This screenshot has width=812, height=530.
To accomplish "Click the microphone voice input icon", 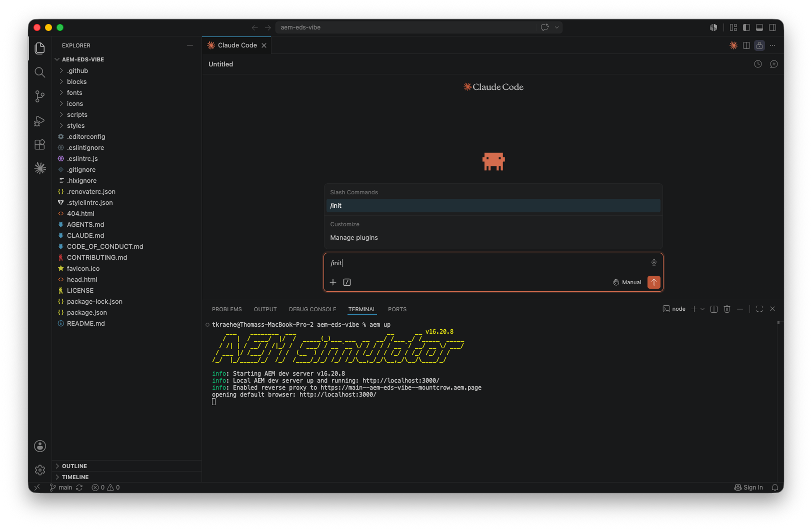I will 653,263.
